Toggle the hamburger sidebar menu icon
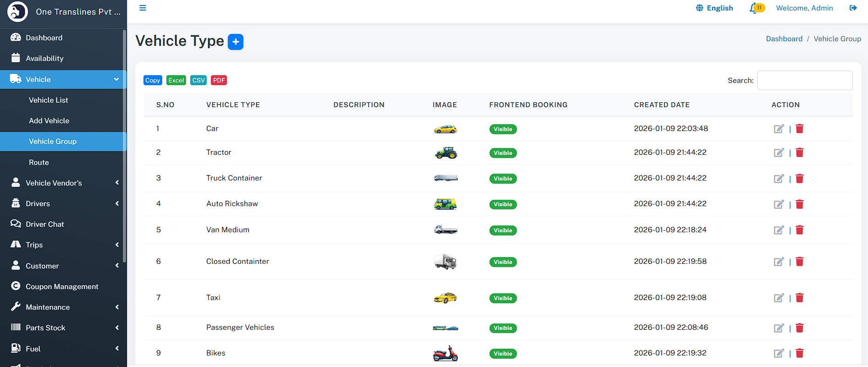This screenshot has width=868, height=367. (143, 8)
